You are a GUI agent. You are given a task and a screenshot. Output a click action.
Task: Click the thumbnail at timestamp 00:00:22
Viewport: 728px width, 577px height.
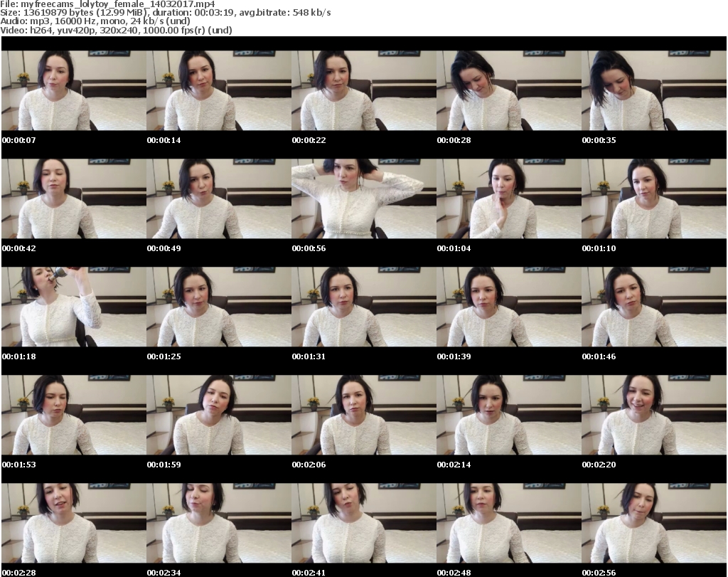[364, 90]
